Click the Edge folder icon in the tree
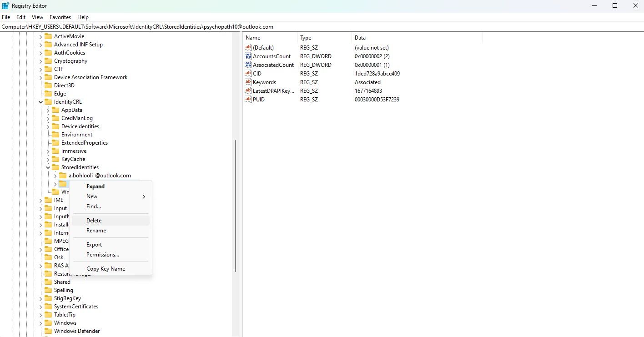Image resolution: width=644 pixels, height=337 pixels. [x=49, y=93]
